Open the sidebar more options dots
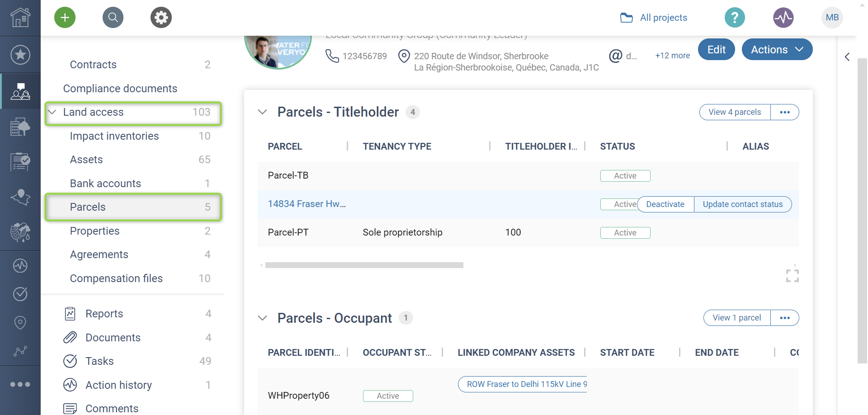This screenshot has width=868, height=415. pyautogui.click(x=20, y=384)
